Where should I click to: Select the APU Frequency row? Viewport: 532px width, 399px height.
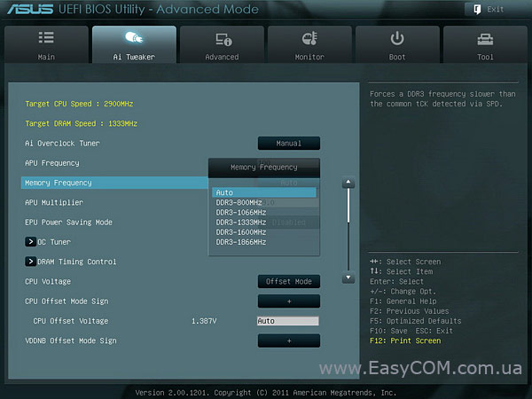[x=52, y=163]
